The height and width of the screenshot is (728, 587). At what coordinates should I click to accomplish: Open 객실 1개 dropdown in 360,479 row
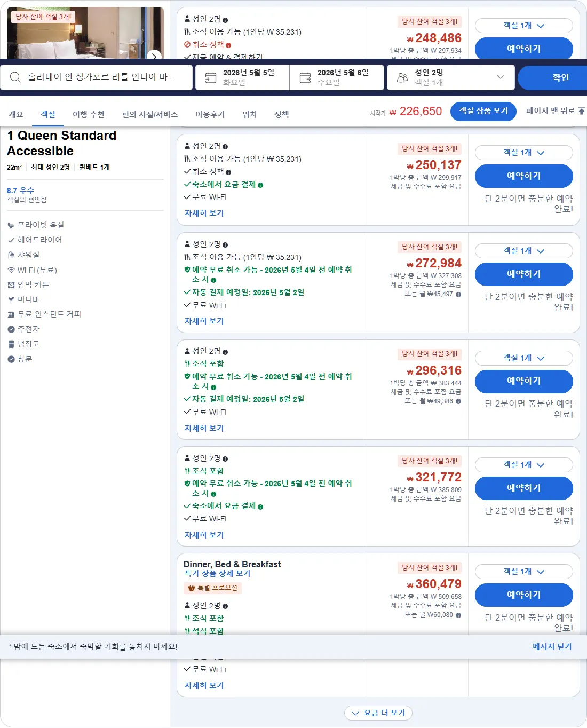pos(523,572)
